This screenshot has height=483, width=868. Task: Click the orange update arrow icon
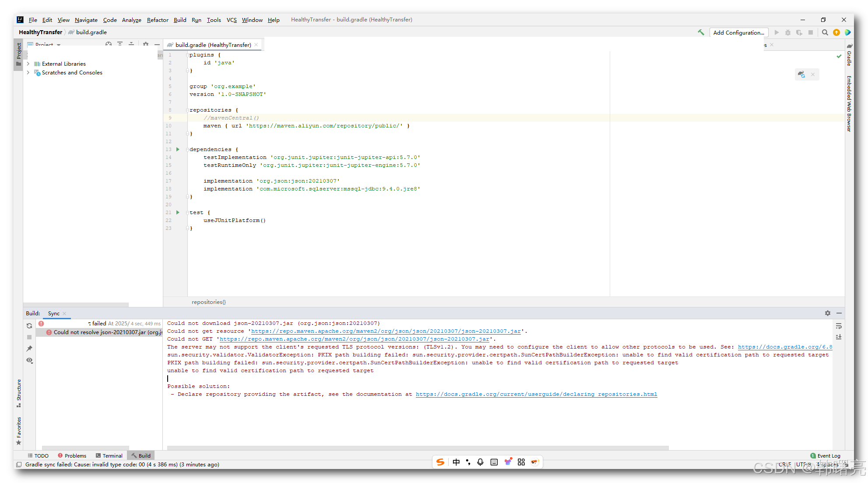click(x=836, y=32)
